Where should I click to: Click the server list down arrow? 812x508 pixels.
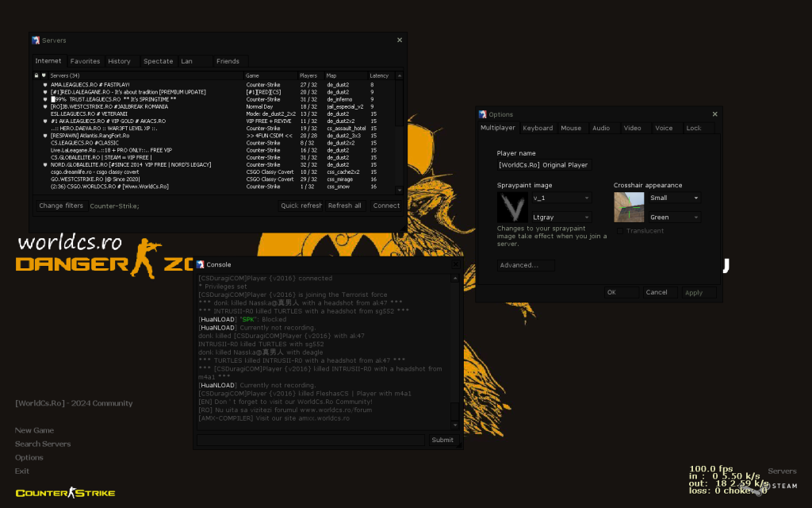coord(400,190)
